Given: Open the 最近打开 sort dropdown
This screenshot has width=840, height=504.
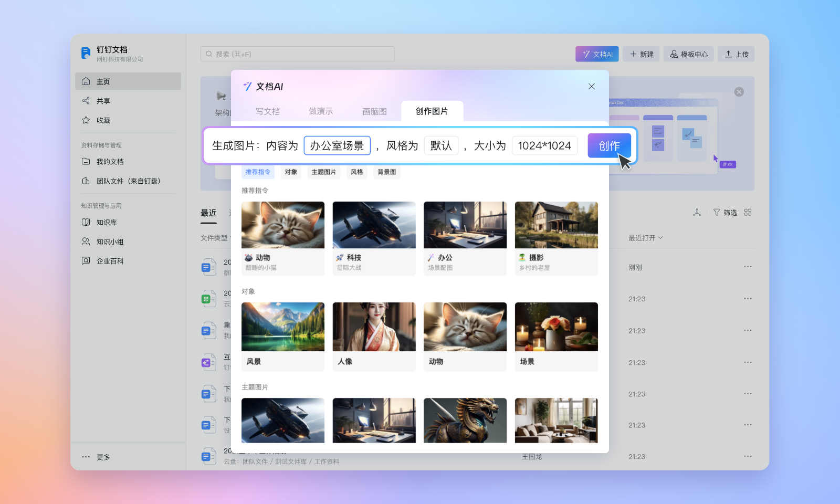Looking at the screenshot, I should click(x=646, y=238).
